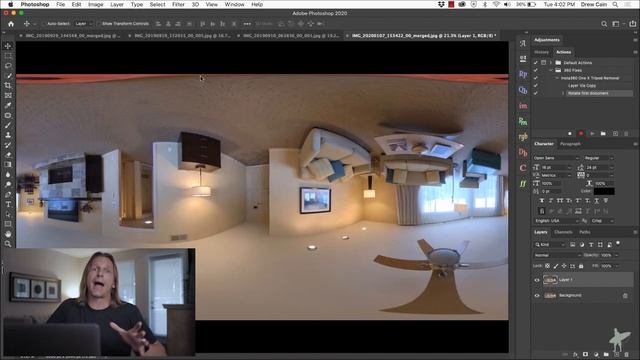Add a layer style with fx button
Image resolution: width=640 pixels, height=360 pixels.
click(x=576, y=355)
